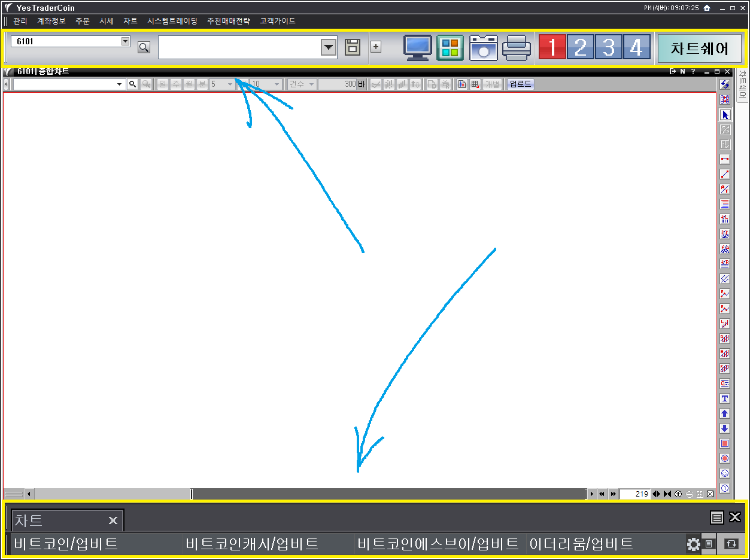The height and width of the screenshot is (560, 750).
Task: Click the camera screenshot icon
Action: [483, 48]
